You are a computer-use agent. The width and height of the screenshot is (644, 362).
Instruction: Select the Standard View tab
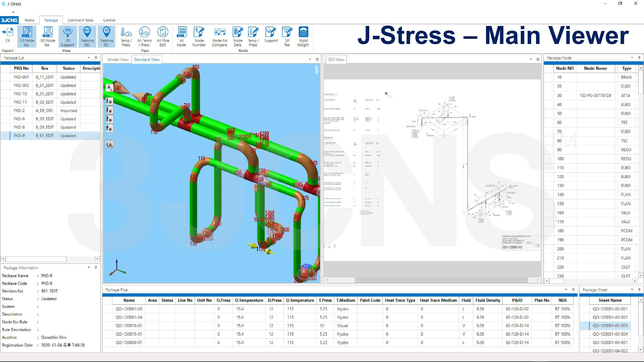coord(147,59)
